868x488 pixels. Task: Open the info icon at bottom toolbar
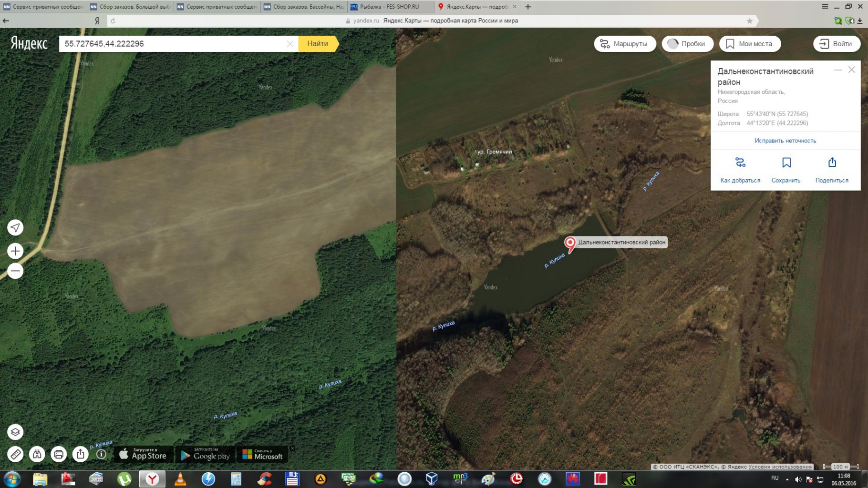(x=101, y=454)
